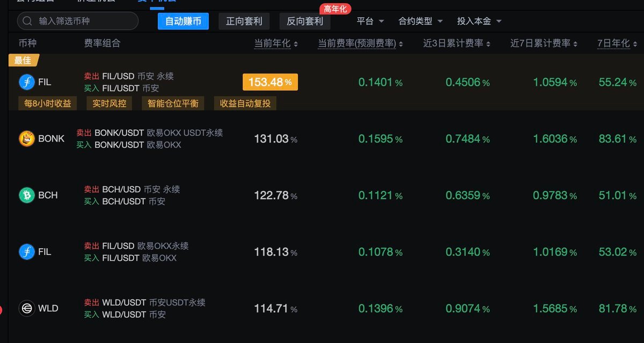644x343 pixels.
Task: Click BCH annualized value 122.78%
Action: coord(275,195)
